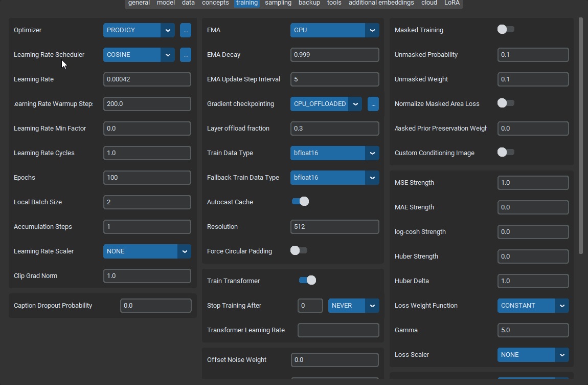The image size is (588, 385).
Task: Click the Resolution input field
Action: [334, 227]
